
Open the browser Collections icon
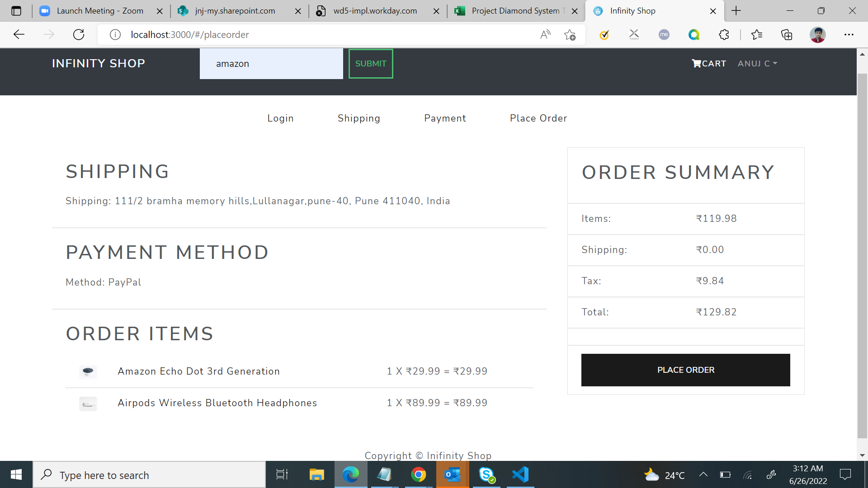tap(787, 35)
